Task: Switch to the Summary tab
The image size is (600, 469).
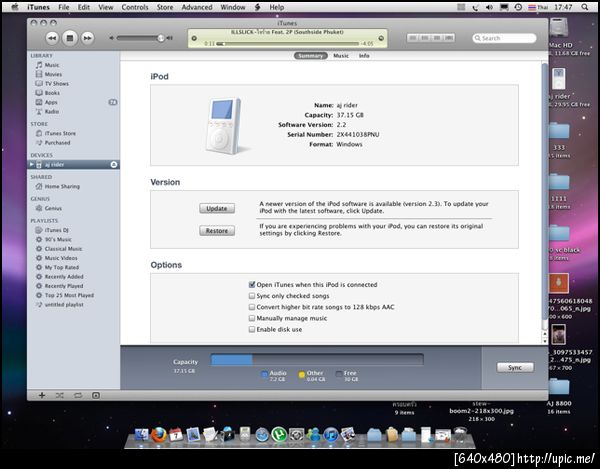Action: (310, 55)
